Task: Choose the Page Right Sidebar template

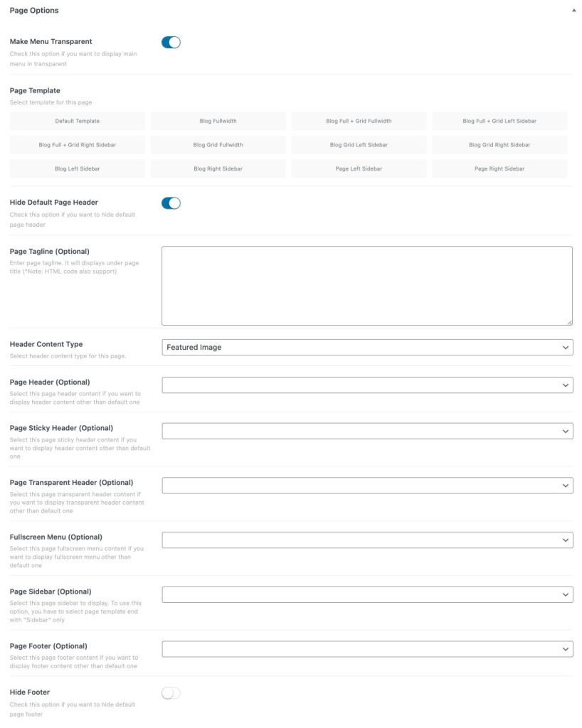Action: [498, 168]
